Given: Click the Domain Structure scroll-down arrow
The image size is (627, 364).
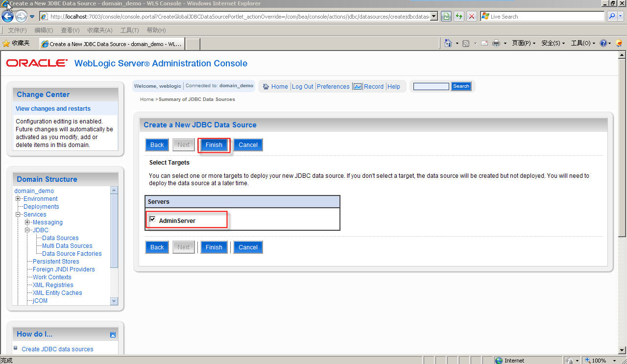Looking at the screenshot, I should (114, 301).
